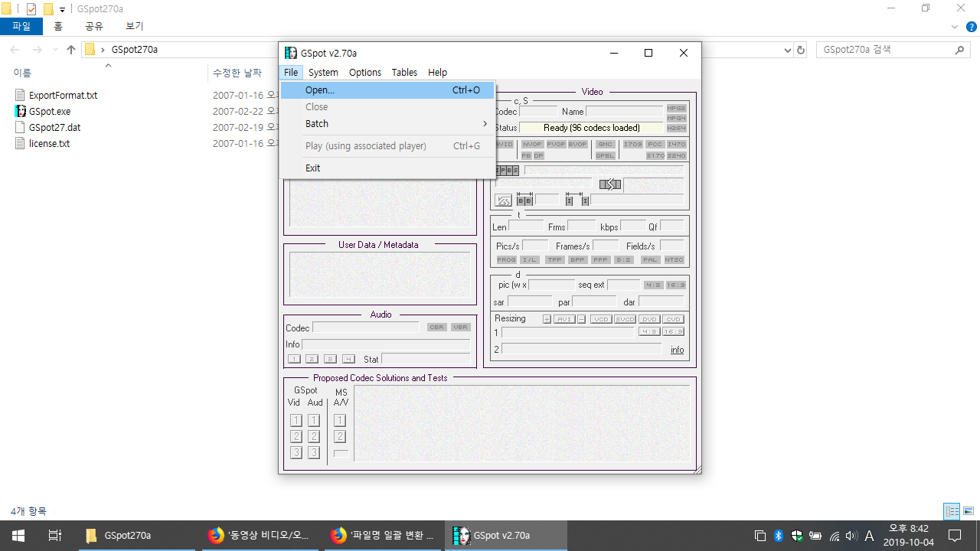
Task: Click the FCC indicator box
Action: click(655, 144)
